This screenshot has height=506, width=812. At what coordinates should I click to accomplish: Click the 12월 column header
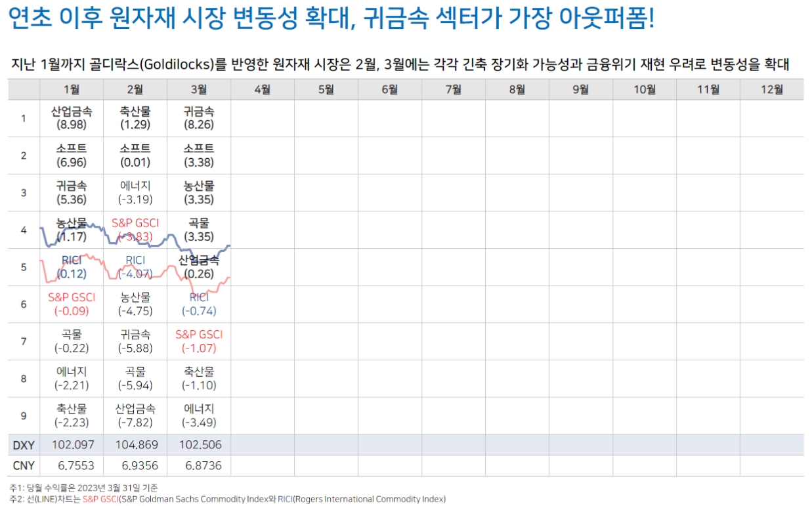point(773,89)
